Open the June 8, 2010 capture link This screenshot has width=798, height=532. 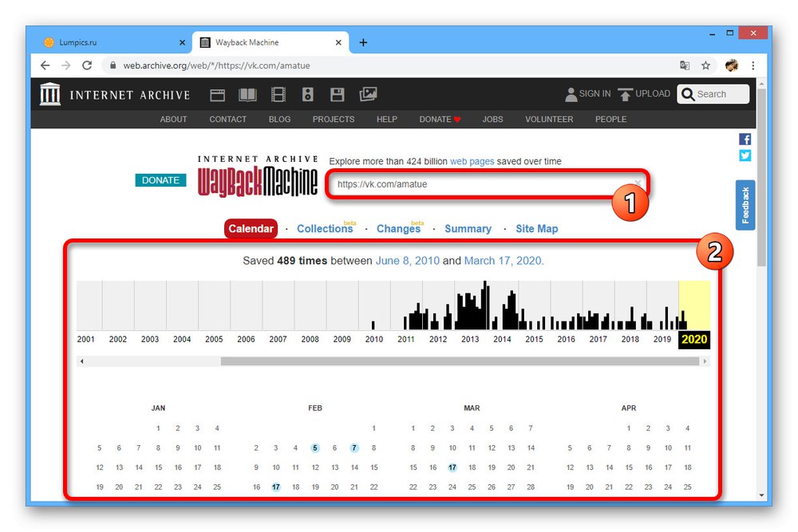click(x=407, y=261)
